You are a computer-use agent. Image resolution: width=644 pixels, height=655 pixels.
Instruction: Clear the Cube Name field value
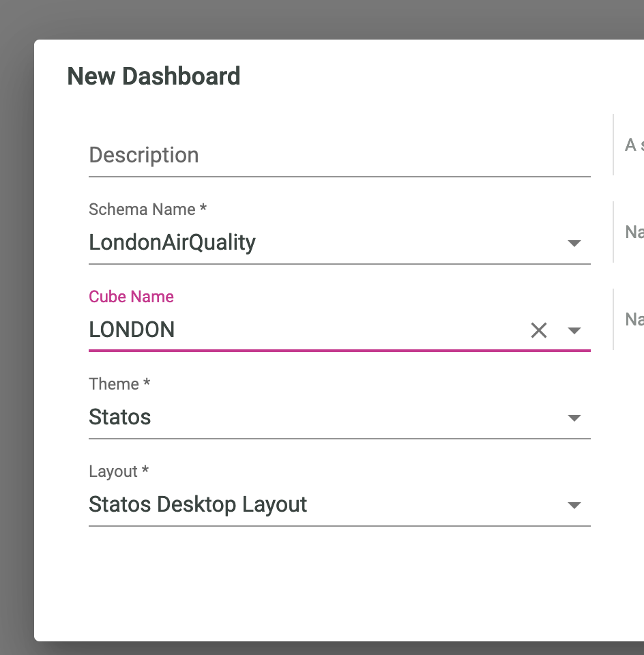point(539,330)
